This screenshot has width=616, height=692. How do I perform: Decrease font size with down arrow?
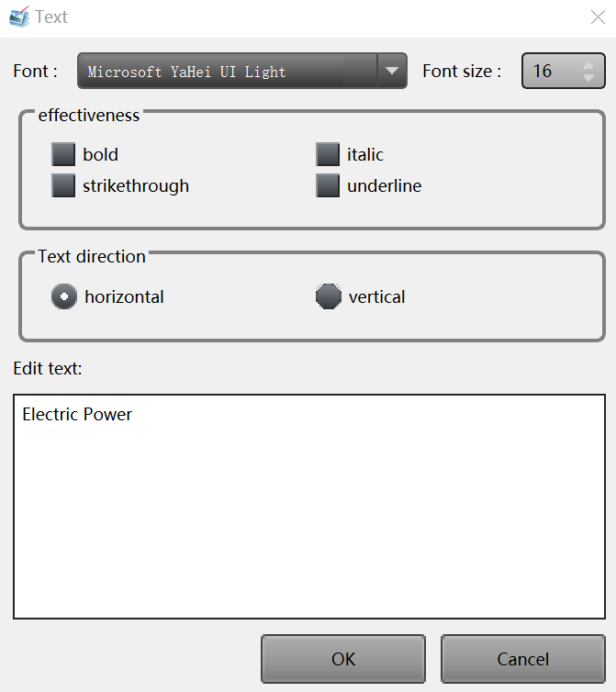[588, 78]
